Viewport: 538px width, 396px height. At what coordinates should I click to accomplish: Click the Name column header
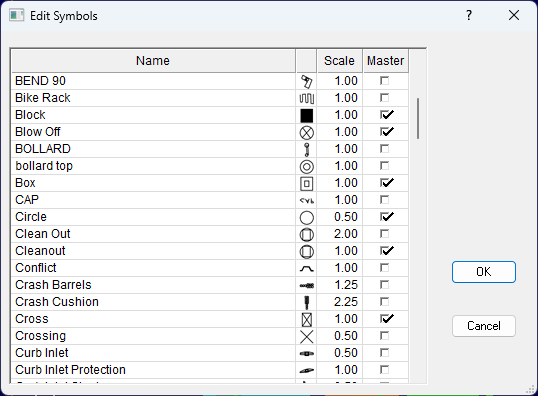pos(153,61)
